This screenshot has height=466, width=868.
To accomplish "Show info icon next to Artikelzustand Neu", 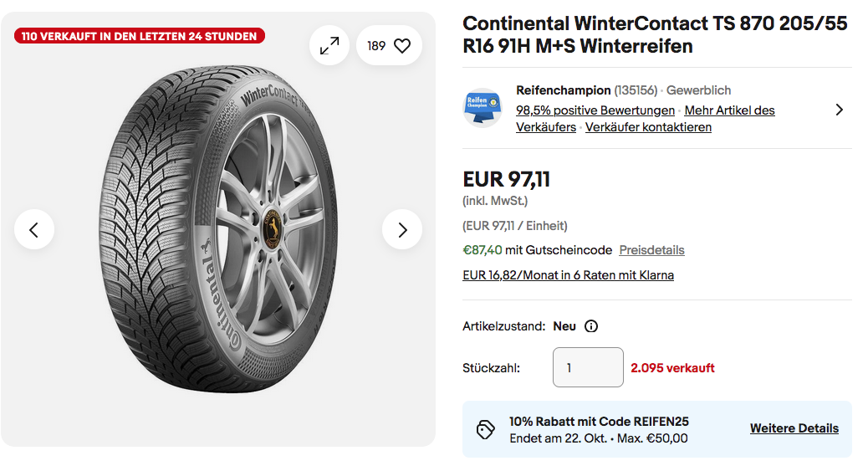I will click(591, 326).
